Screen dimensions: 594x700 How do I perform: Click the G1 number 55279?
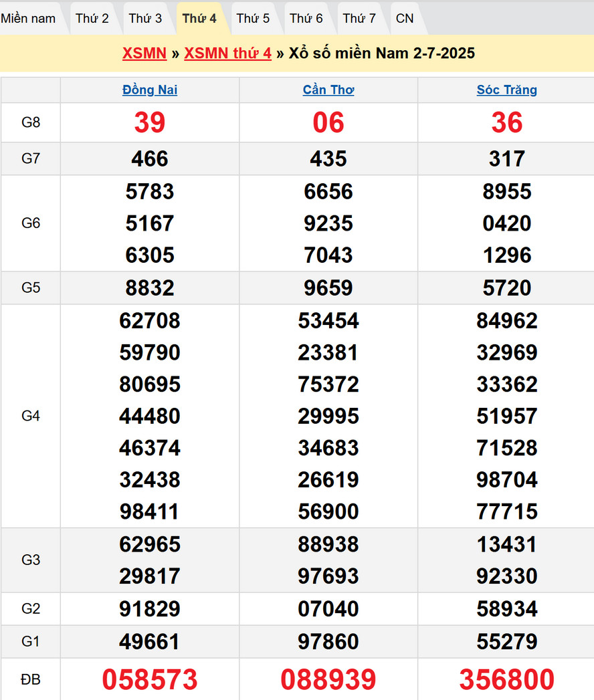[506, 642]
